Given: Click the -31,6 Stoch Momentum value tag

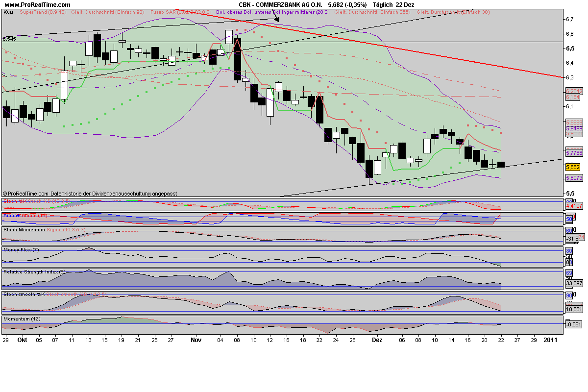Looking at the screenshot, I should coord(572,239).
